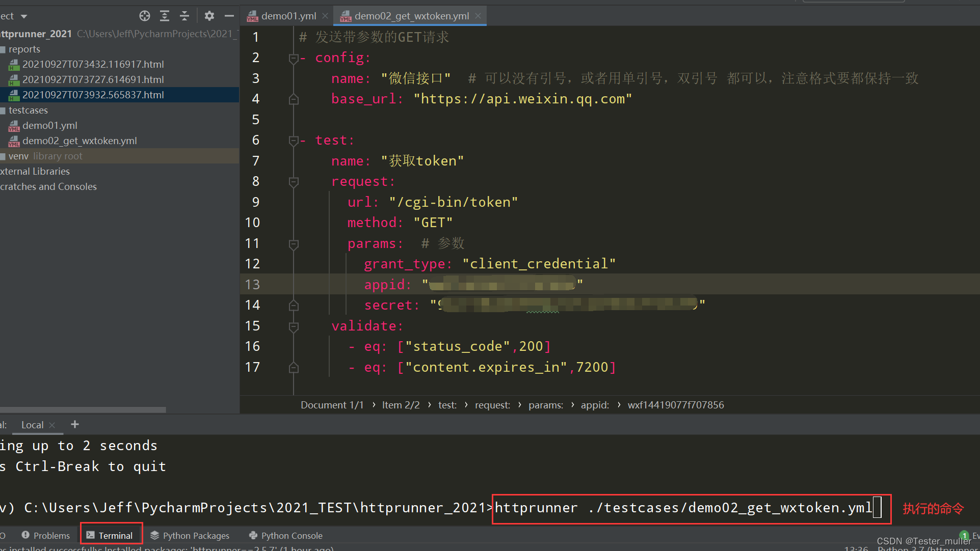The image size is (980, 551).
Task: Click the base_url value text on line 4
Action: pyautogui.click(x=522, y=99)
